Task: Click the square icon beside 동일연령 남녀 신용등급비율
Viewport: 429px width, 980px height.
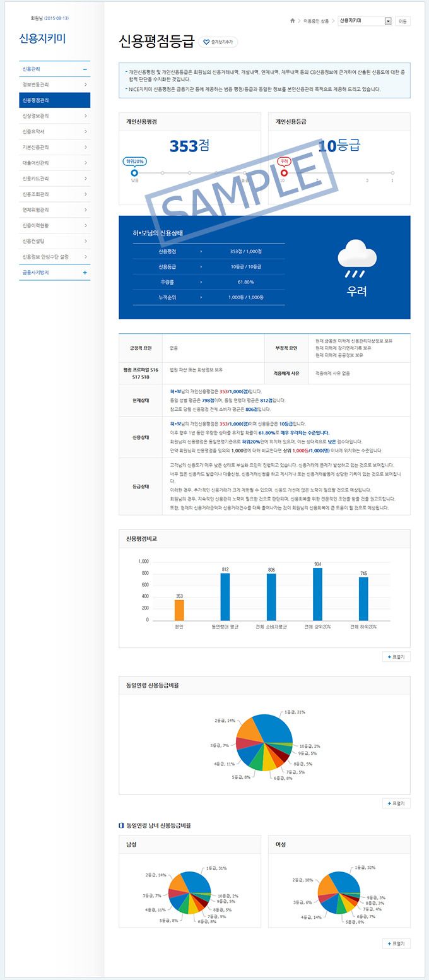Action: (x=121, y=825)
